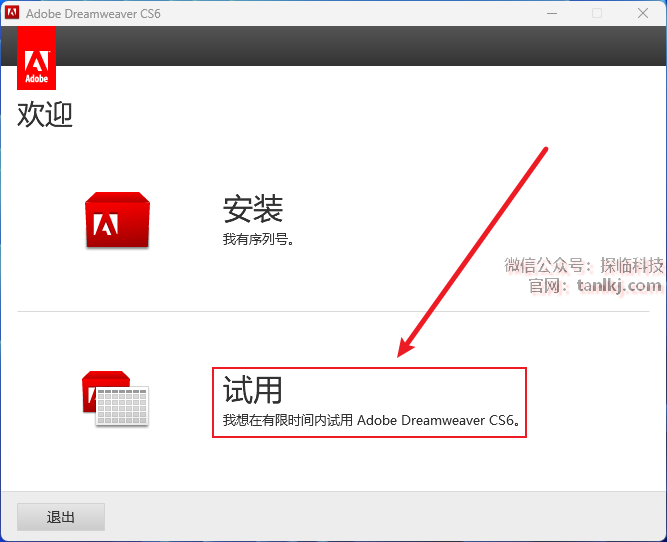This screenshot has height=542, width=667.
Task: Click the 退出 button
Action: click(61, 517)
